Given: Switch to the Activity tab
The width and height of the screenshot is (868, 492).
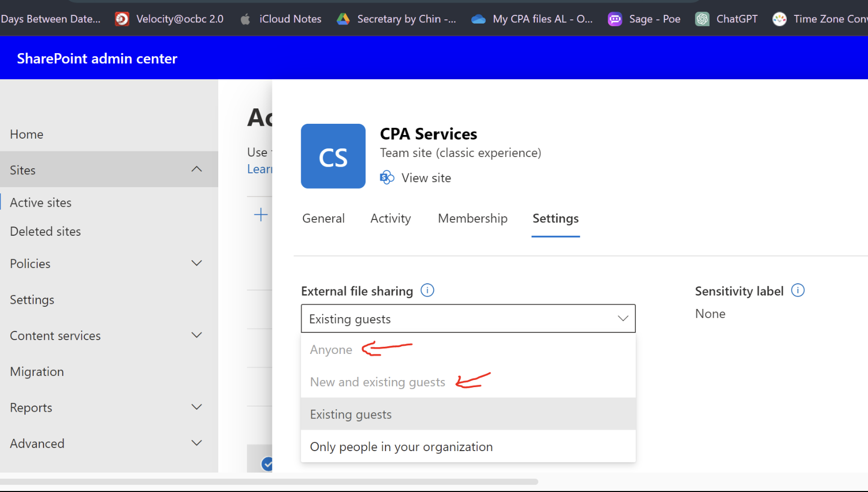Looking at the screenshot, I should tap(391, 218).
